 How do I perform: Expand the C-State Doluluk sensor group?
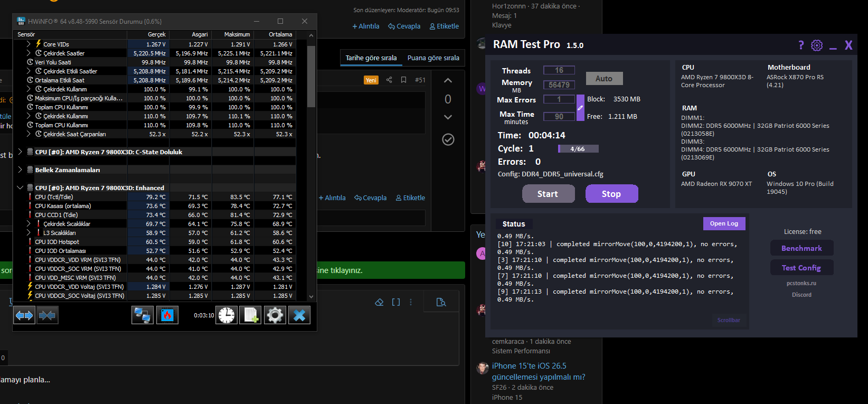click(20, 152)
